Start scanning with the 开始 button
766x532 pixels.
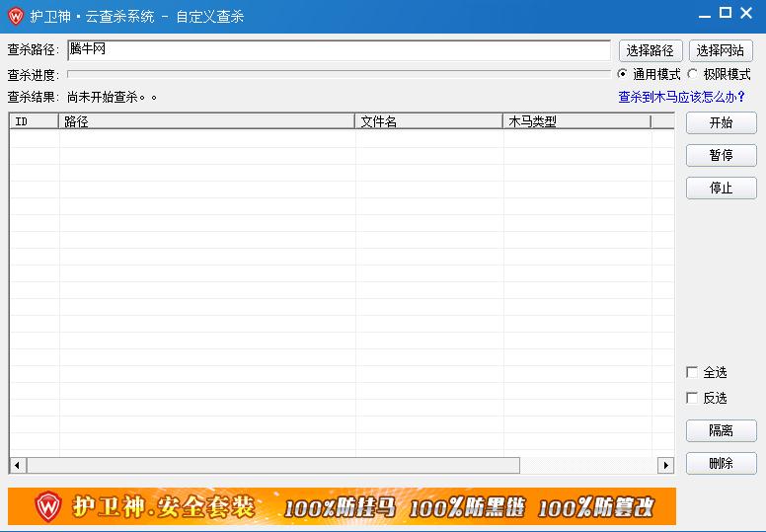pyautogui.click(x=721, y=122)
